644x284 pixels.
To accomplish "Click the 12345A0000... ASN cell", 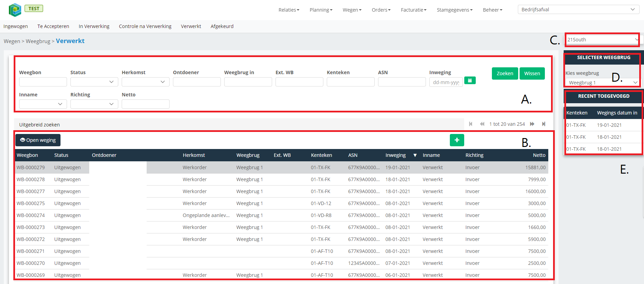I will (x=364, y=263).
